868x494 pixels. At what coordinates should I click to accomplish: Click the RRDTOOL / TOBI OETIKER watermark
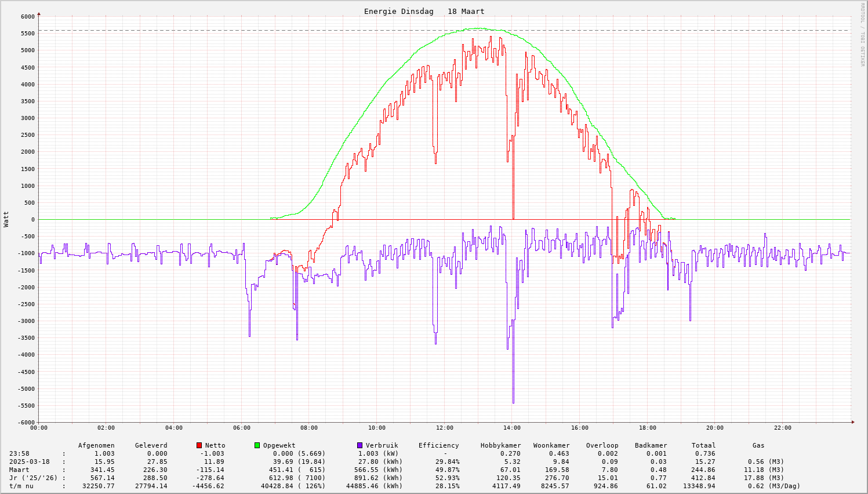[x=862, y=34]
